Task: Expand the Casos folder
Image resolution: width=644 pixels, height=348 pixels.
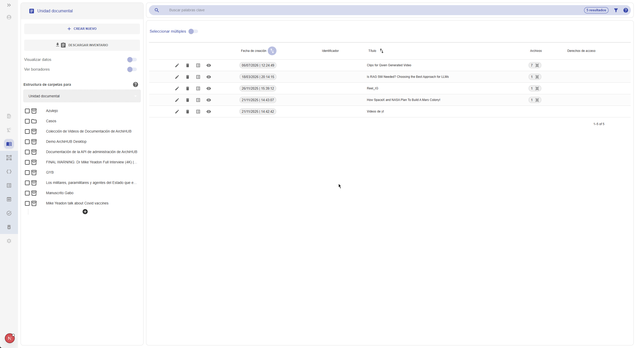Action: (x=34, y=121)
